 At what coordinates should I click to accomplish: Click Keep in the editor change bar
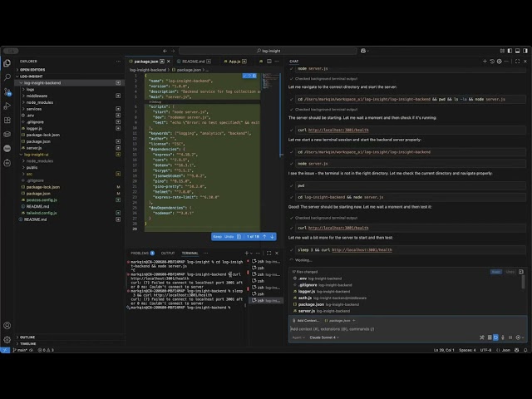coord(218,236)
